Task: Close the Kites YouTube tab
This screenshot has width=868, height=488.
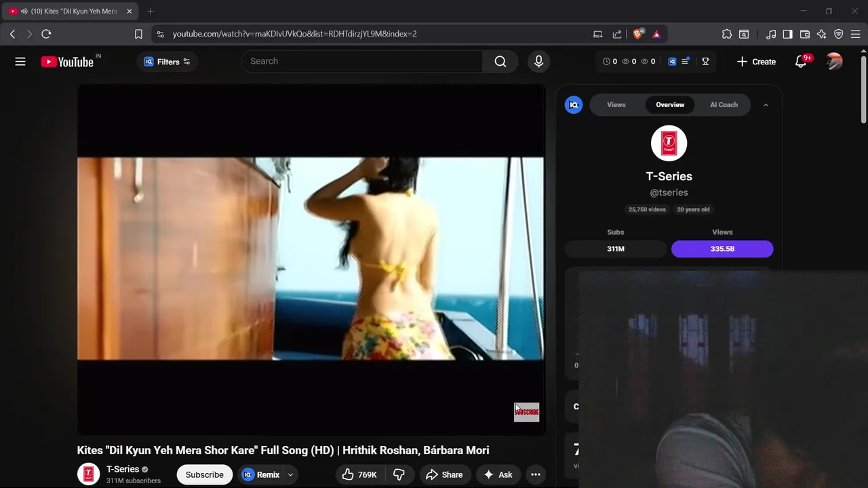Action: point(129,12)
